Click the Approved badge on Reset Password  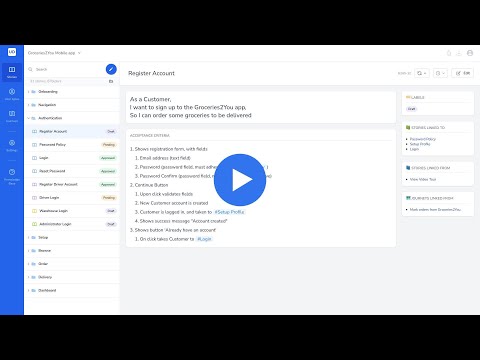pos(108,171)
